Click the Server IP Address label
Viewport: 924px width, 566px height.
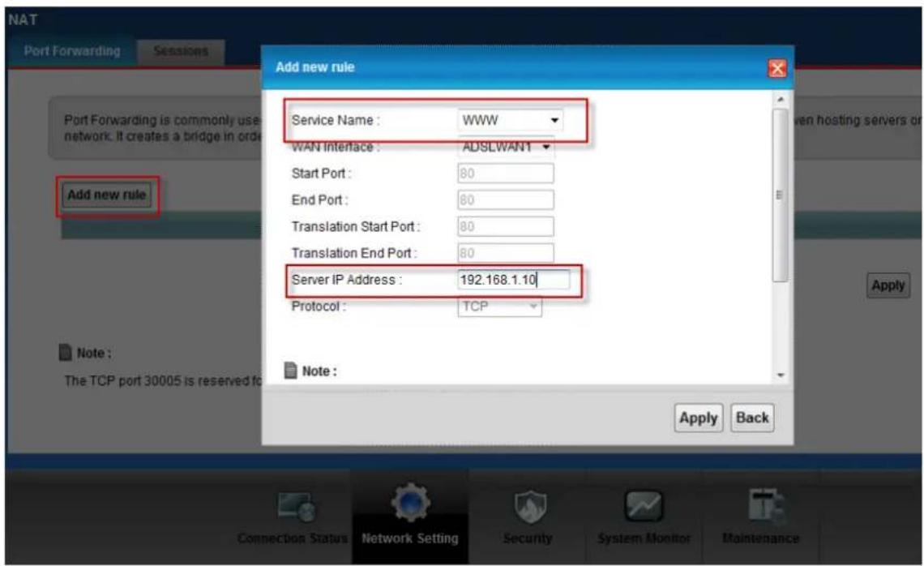pyautogui.click(x=347, y=280)
